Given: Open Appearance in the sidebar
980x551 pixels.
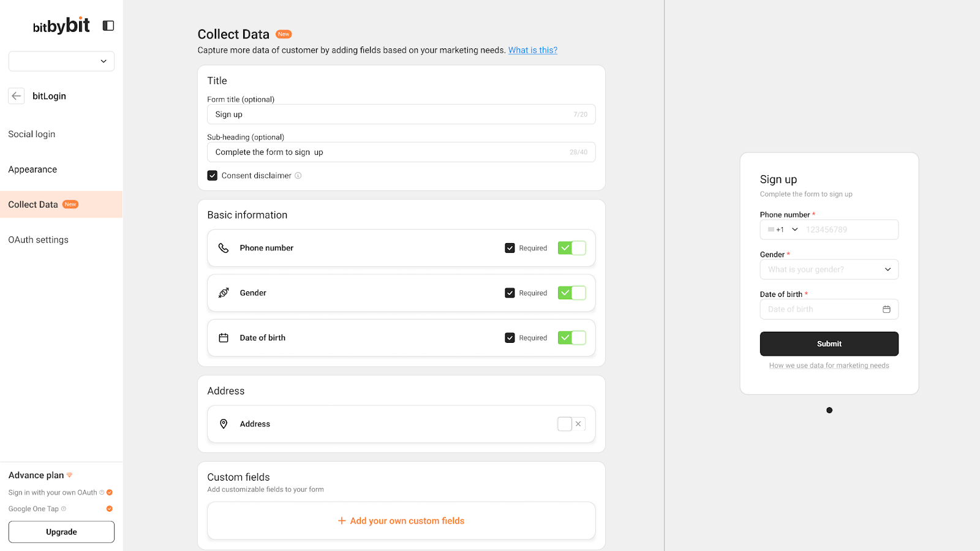Looking at the screenshot, I should click(x=32, y=170).
